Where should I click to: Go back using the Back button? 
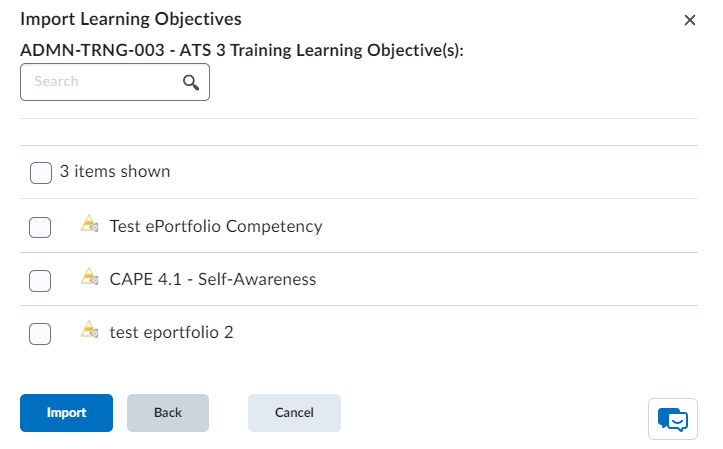coord(167,413)
